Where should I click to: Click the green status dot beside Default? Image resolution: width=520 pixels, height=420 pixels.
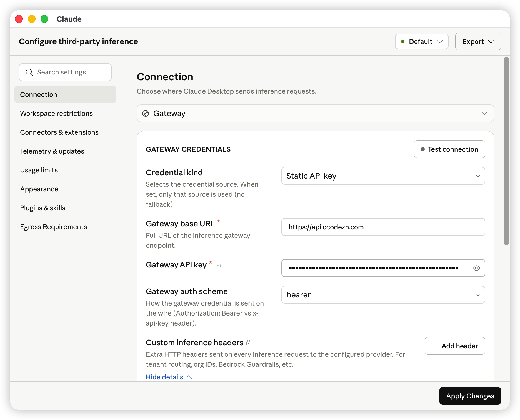403,41
